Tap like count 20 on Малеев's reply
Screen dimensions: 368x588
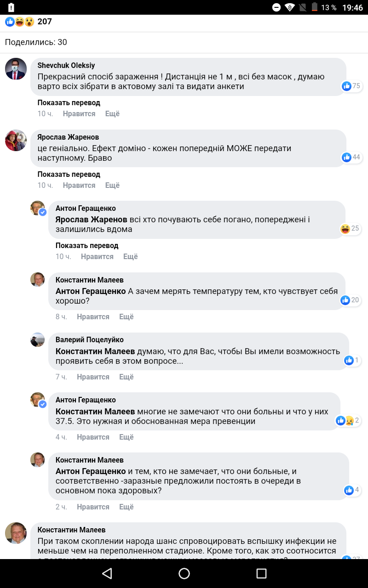tap(350, 300)
